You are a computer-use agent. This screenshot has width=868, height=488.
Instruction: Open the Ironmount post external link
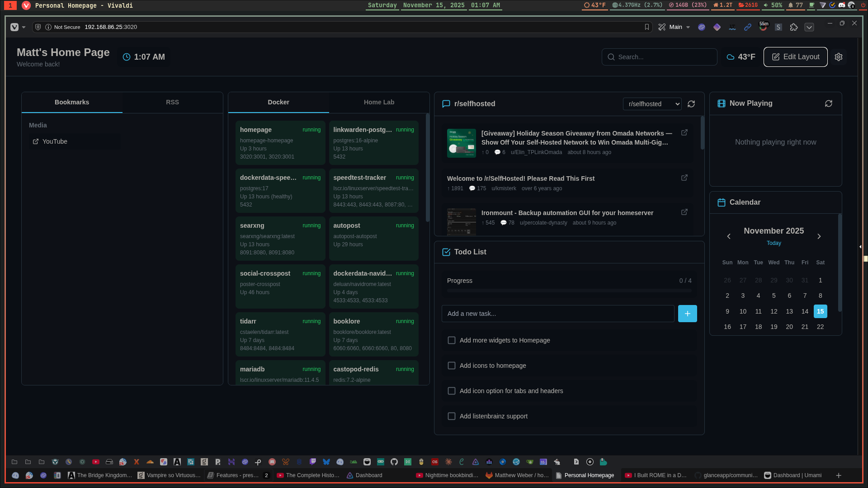coord(684,212)
